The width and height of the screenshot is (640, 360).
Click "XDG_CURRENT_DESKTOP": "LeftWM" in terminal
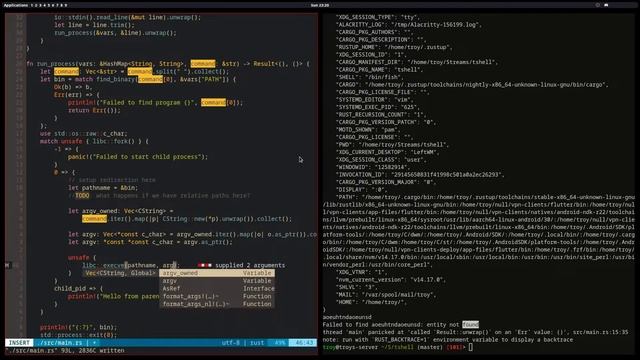387,152
